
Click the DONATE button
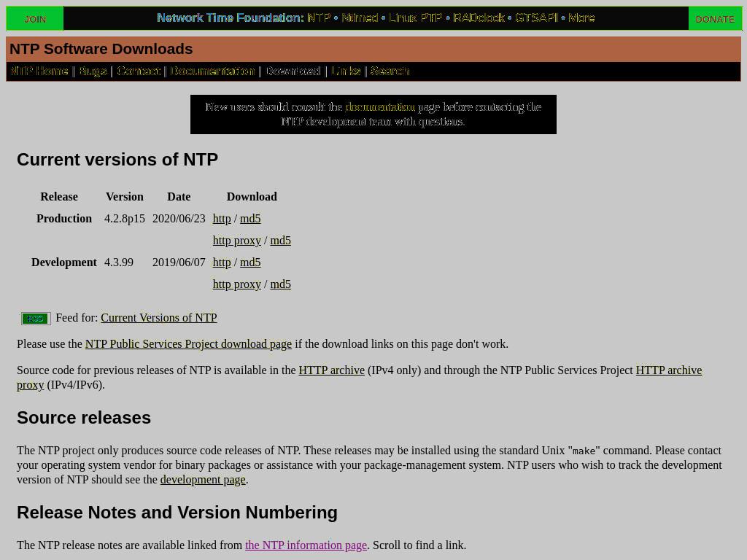[x=715, y=19]
